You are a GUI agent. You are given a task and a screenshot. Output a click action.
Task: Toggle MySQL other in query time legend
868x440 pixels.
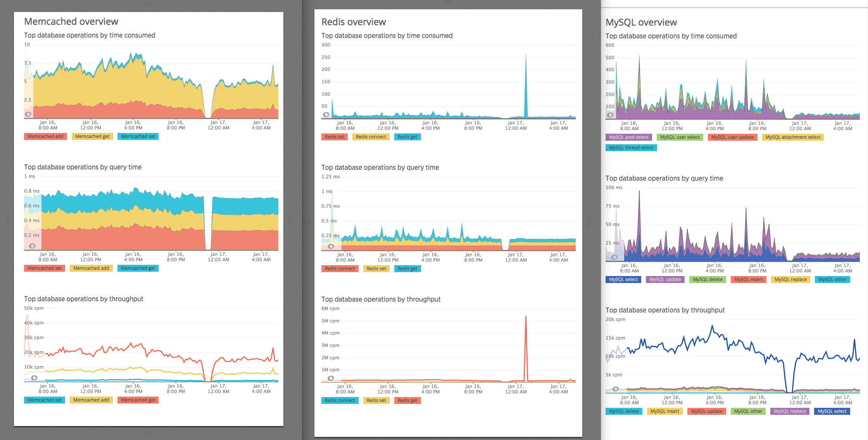click(832, 280)
